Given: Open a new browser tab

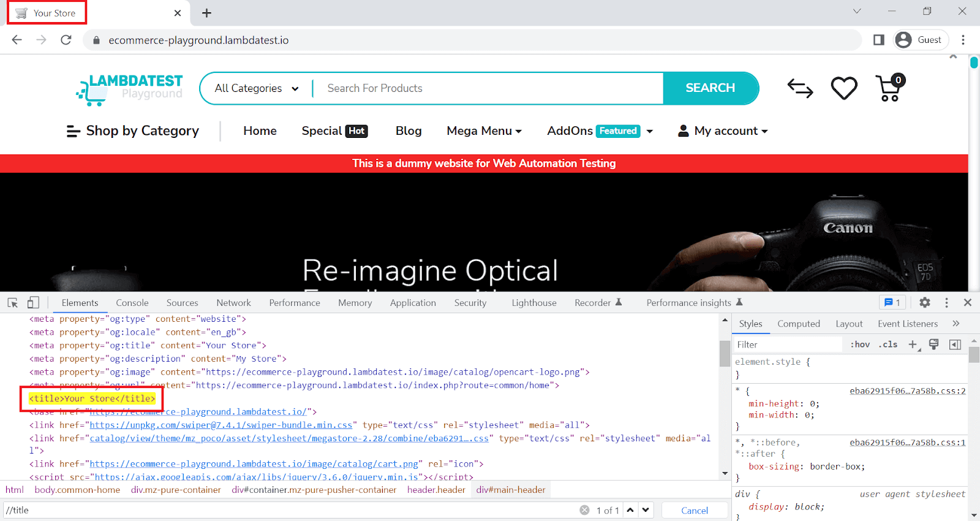Looking at the screenshot, I should [207, 13].
